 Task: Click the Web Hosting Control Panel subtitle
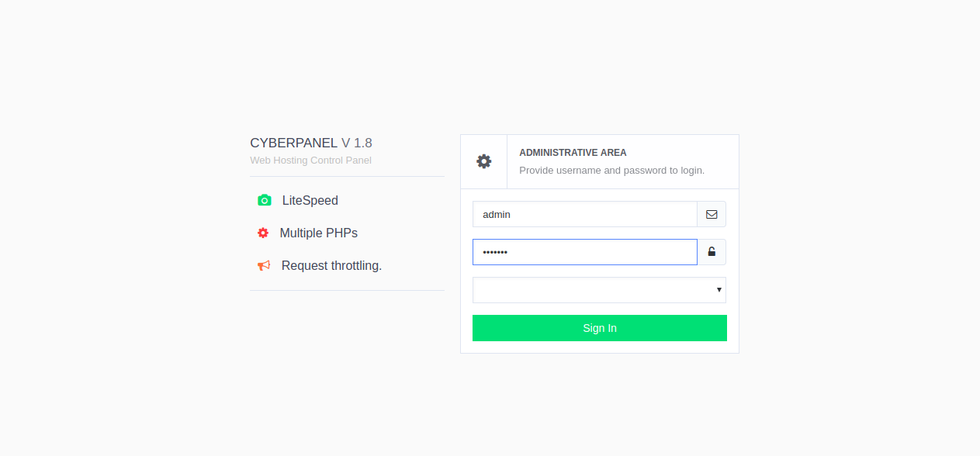tap(310, 161)
